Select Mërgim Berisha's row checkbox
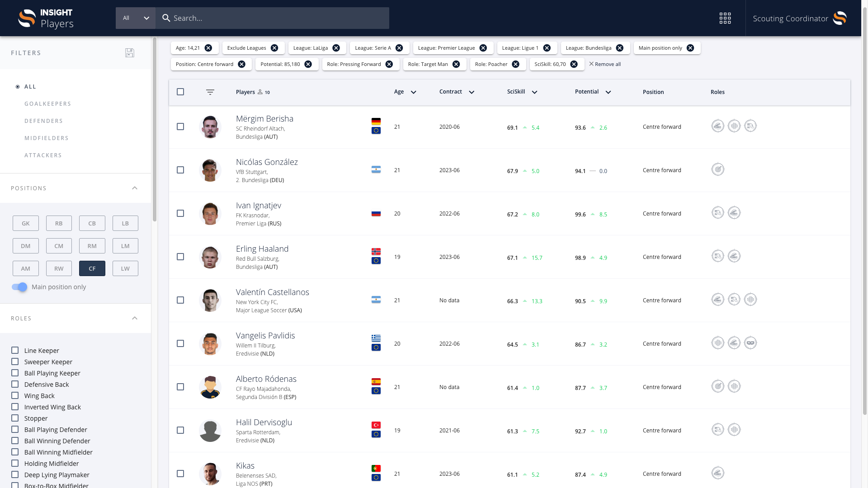 180,127
